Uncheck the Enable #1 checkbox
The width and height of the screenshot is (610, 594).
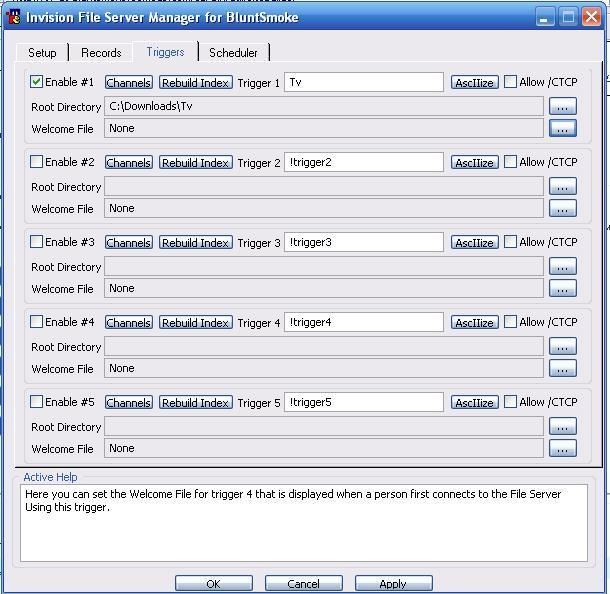[x=37, y=82]
